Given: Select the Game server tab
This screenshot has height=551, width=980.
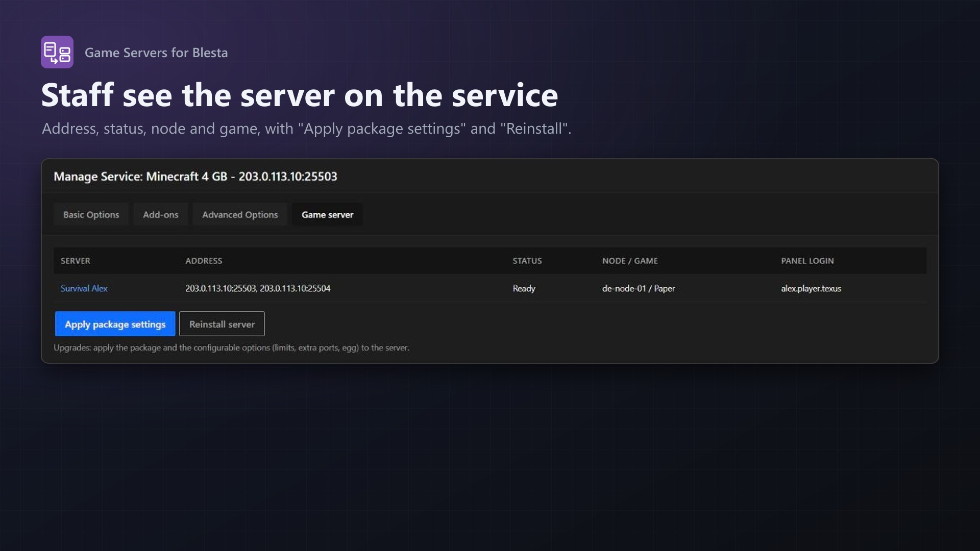Looking at the screenshot, I should coord(327,214).
